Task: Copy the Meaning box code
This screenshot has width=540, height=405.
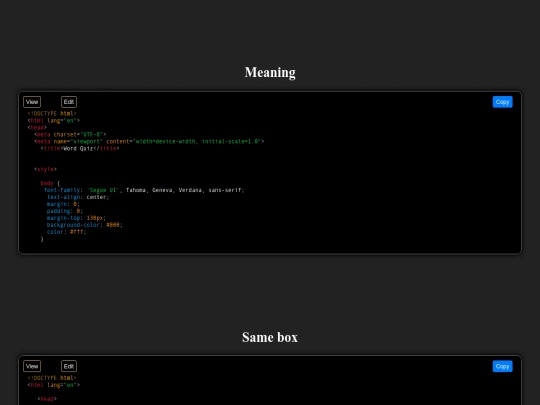Action: (502, 102)
